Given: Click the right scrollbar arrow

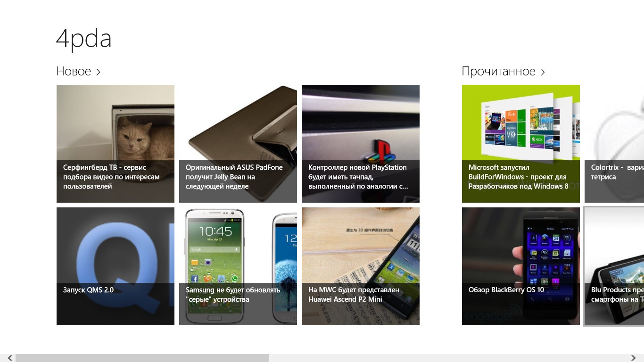Looking at the screenshot, I should (x=634, y=358).
